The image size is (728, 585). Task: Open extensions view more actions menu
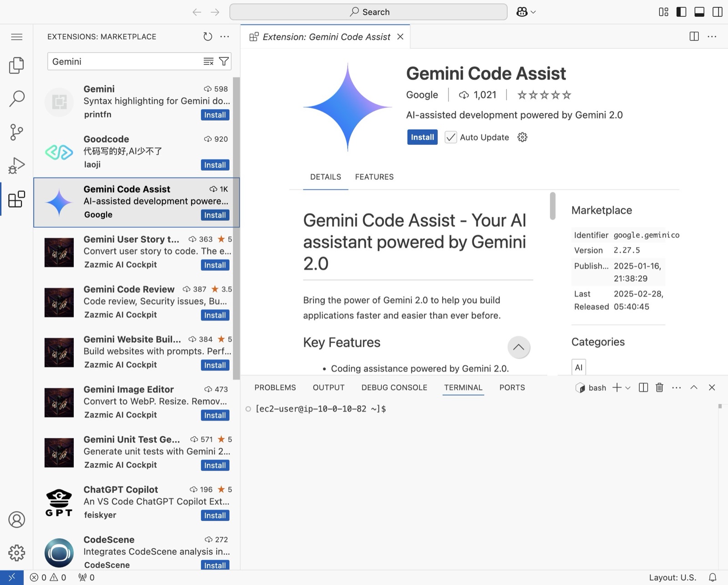pos(225,36)
